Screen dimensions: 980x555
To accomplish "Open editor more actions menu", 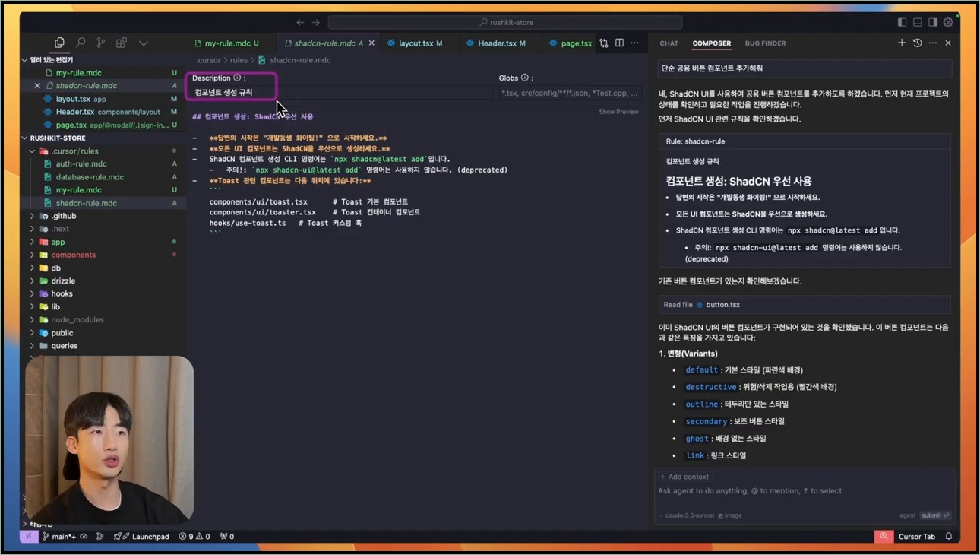I will tap(634, 43).
